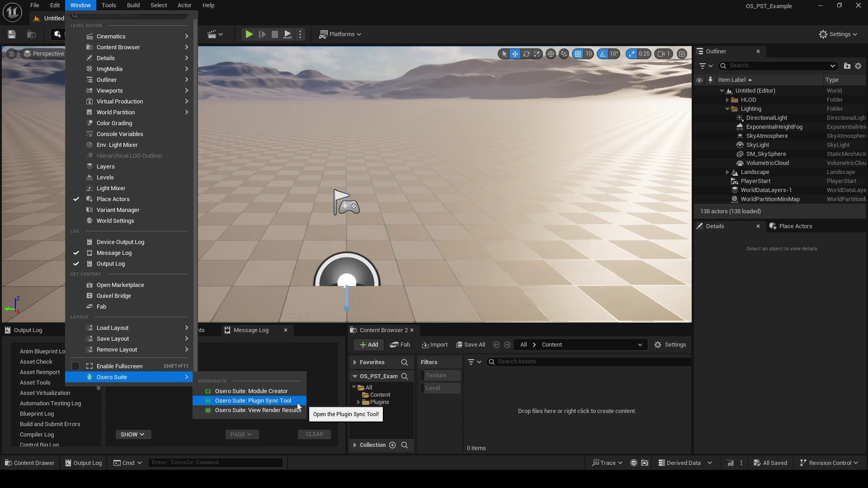Click the Skip frame advance button
This screenshot has width=868, height=488.
pyautogui.click(x=262, y=34)
